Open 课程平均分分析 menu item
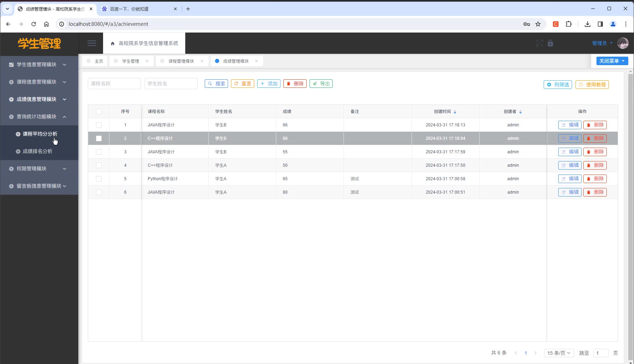Image resolution: width=634 pixels, height=364 pixels. click(x=39, y=134)
